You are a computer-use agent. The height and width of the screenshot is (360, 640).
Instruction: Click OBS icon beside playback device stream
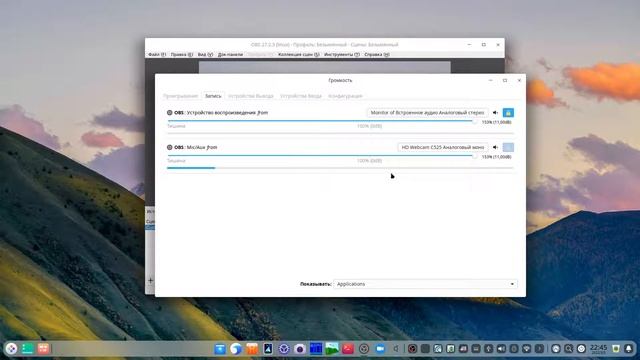tap(170, 113)
